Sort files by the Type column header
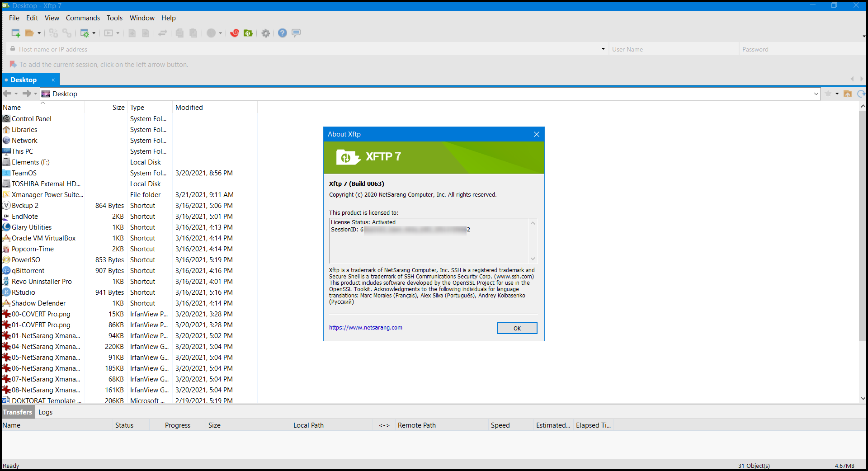The height and width of the screenshot is (471, 868). (150, 108)
